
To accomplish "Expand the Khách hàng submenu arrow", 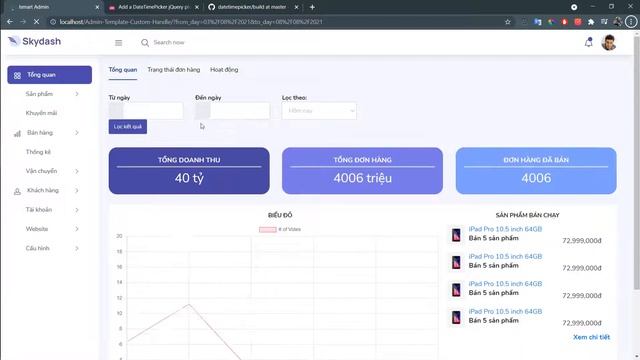I will coord(77,190).
